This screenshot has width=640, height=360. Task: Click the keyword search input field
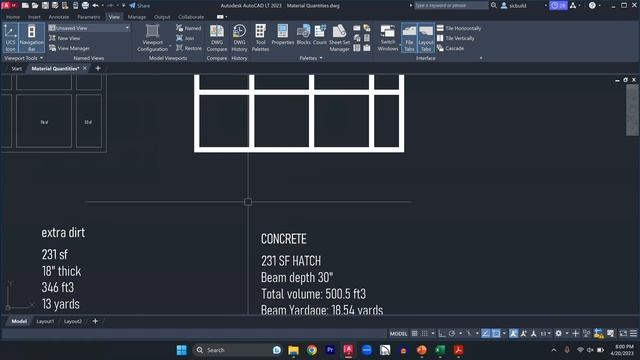click(451, 5)
